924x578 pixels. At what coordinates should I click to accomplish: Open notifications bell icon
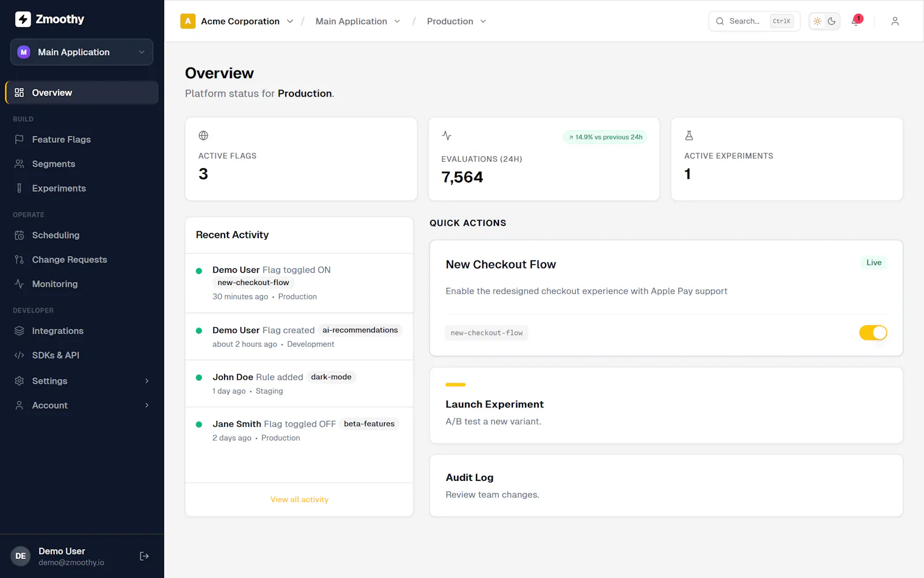(x=856, y=21)
